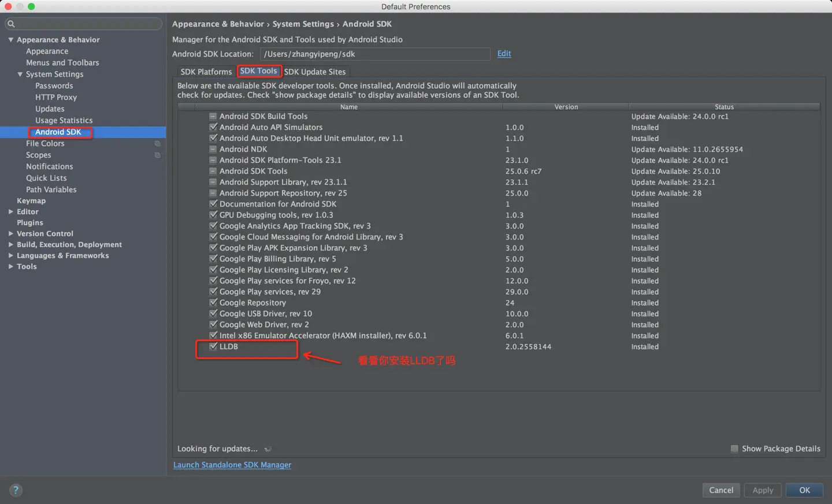
Task: Collapse the Appearance & Behavior section
Action: pyautogui.click(x=11, y=40)
